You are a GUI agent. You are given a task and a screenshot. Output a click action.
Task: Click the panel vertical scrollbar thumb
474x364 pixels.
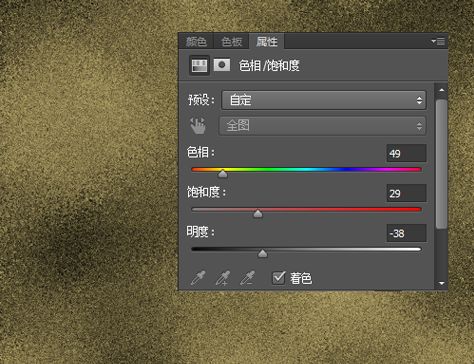[442, 164]
